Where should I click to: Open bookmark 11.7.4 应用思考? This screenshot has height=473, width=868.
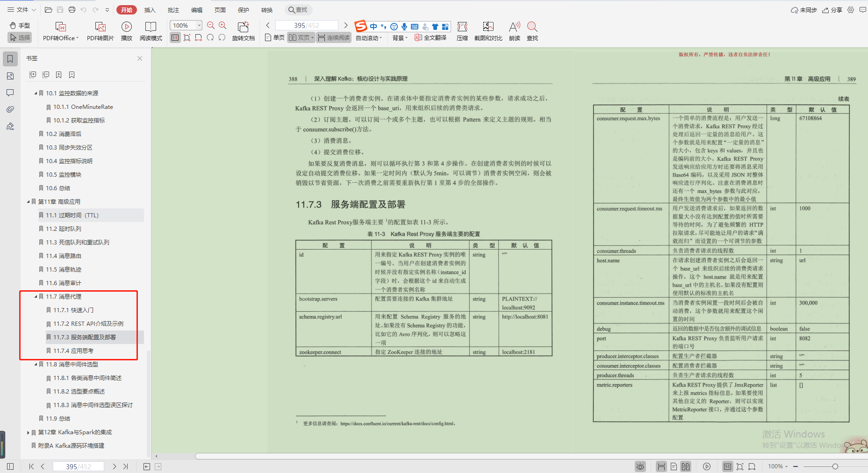(73, 351)
